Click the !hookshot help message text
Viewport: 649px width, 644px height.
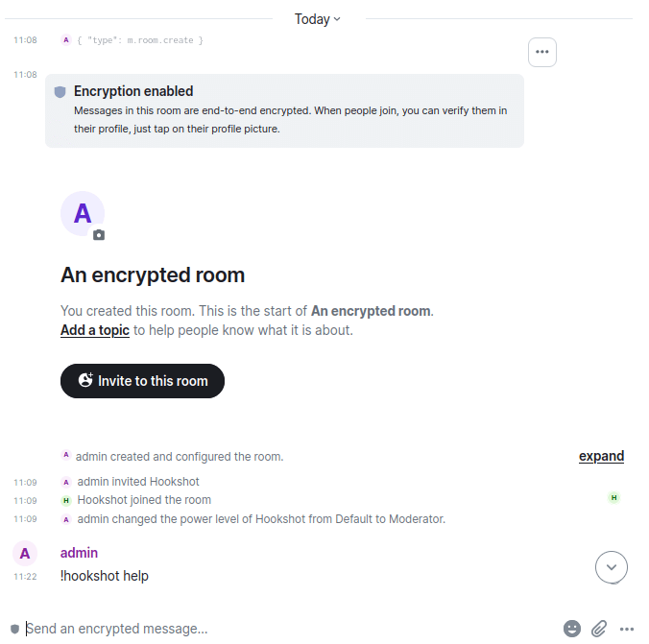105,576
